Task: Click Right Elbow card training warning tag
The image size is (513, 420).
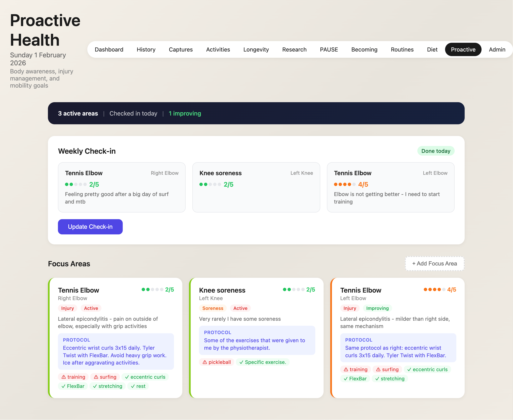Action: [73, 377]
